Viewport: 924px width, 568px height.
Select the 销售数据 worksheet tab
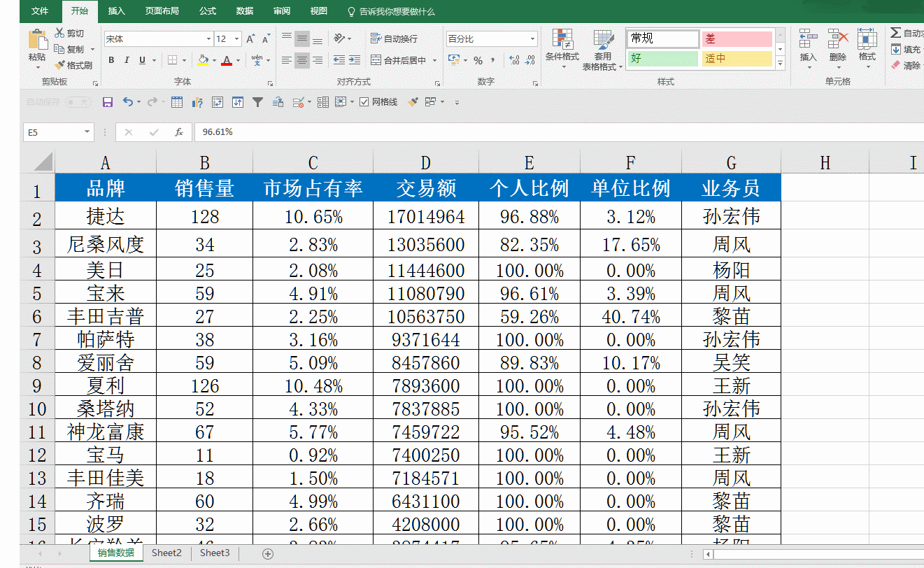point(116,553)
